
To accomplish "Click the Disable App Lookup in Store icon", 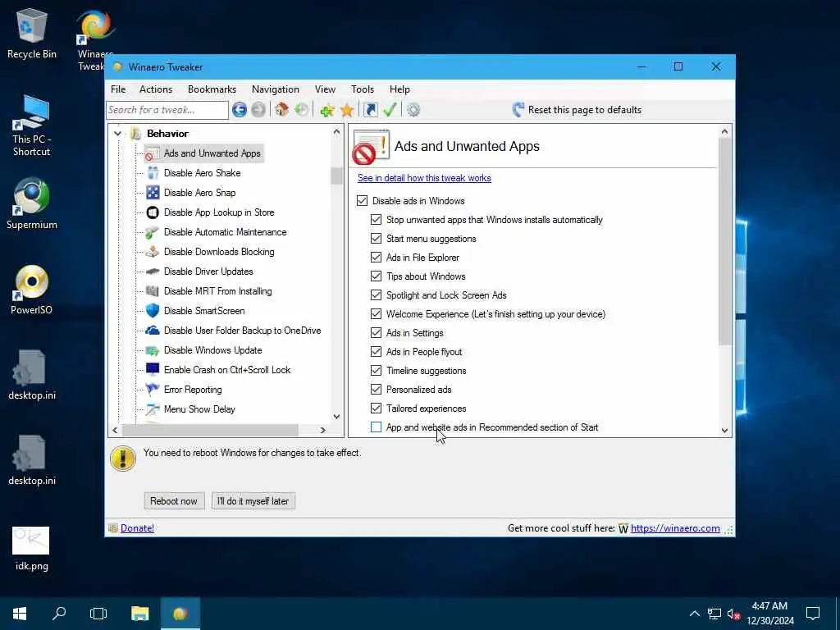I will point(153,212).
